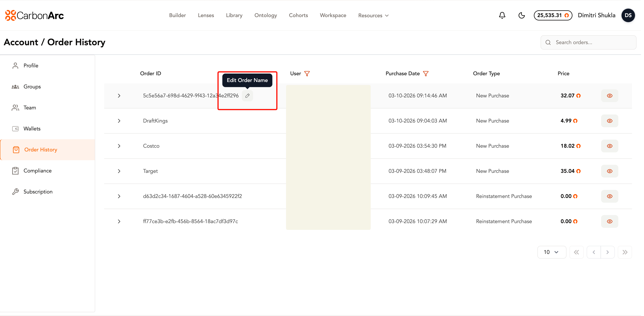This screenshot has height=316, width=644.
Task: Open Wallets in the sidebar
Action: pyautogui.click(x=32, y=129)
